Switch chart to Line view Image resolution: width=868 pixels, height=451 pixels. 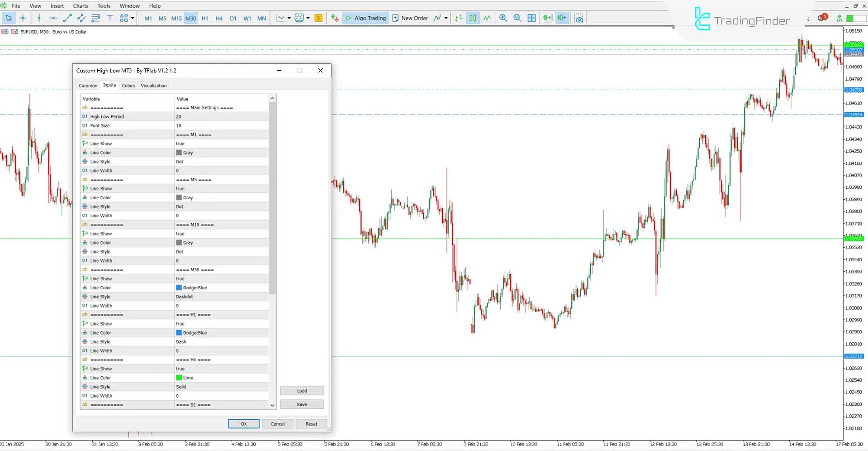487,18
